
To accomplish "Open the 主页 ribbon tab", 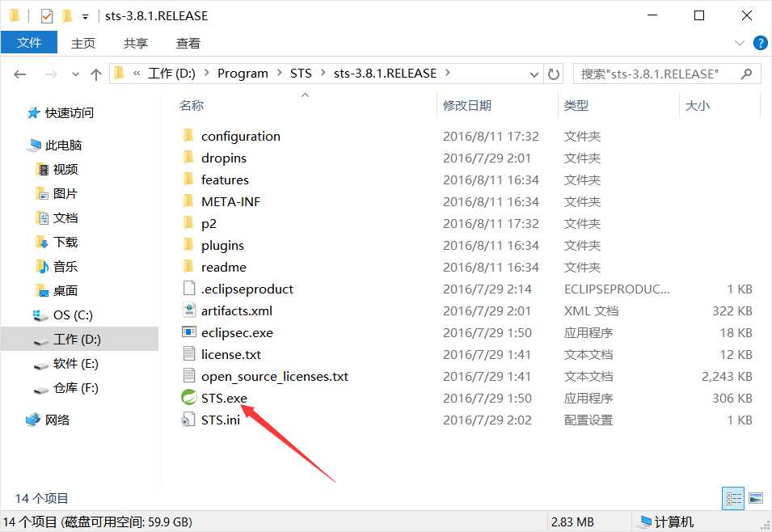I will coord(83,44).
